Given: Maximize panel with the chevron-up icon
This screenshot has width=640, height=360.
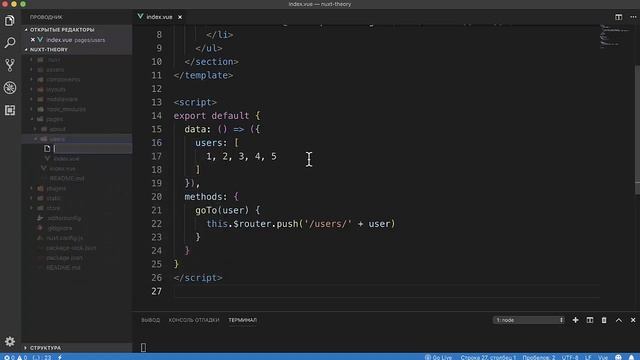Looking at the screenshot, I should tap(619, 320).
